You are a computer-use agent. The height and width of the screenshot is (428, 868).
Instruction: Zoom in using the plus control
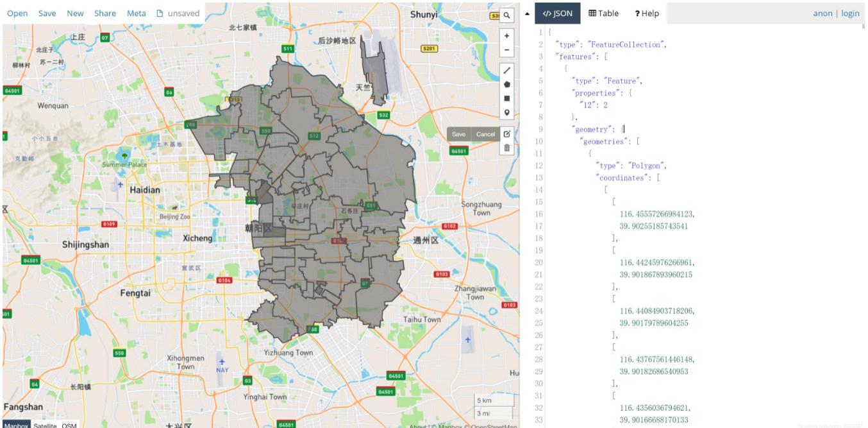pyautogui.click(x=506, y=35)
